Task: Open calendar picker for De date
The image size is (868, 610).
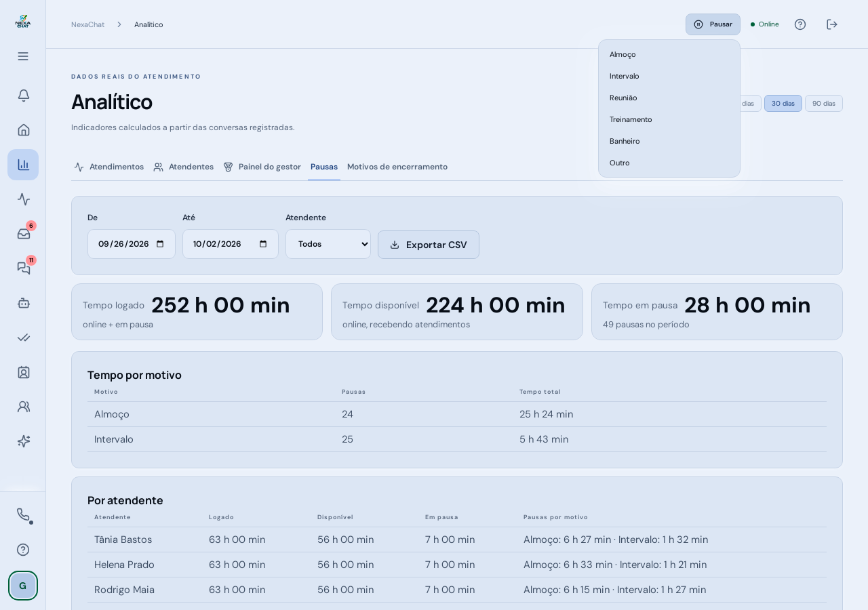Action: point(160,244)
